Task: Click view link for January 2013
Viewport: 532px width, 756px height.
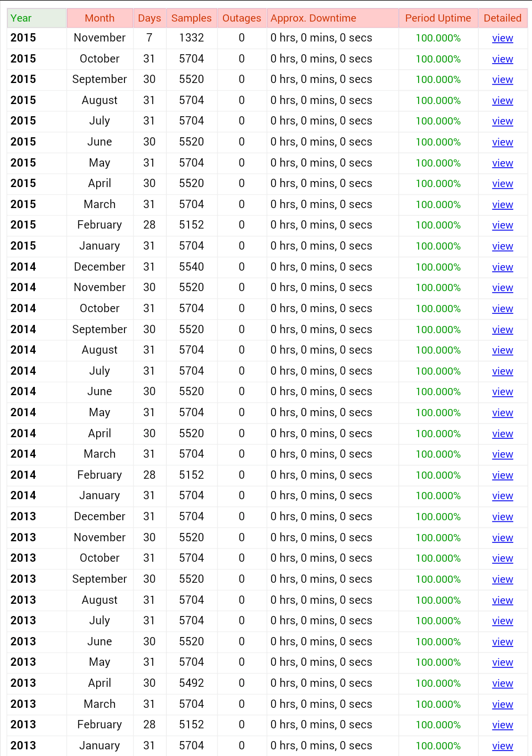Action: click(x=502, y=746)
